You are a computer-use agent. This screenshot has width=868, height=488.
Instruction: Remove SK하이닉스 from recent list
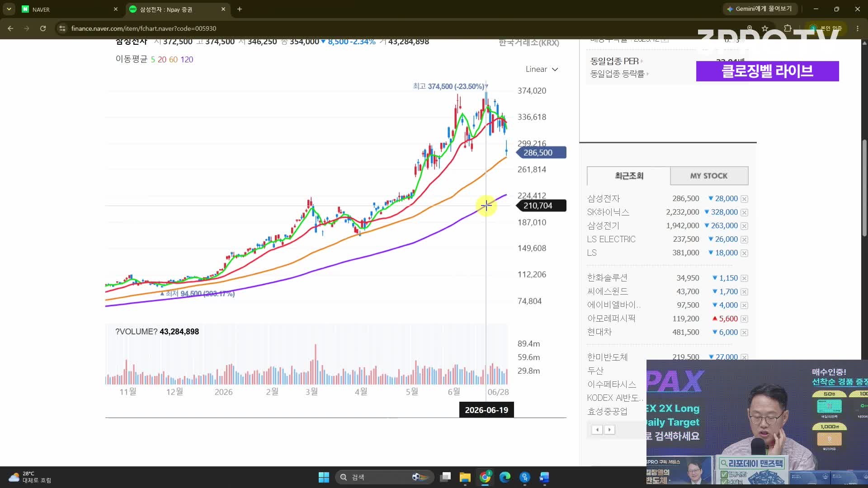(x=744, y=212)
